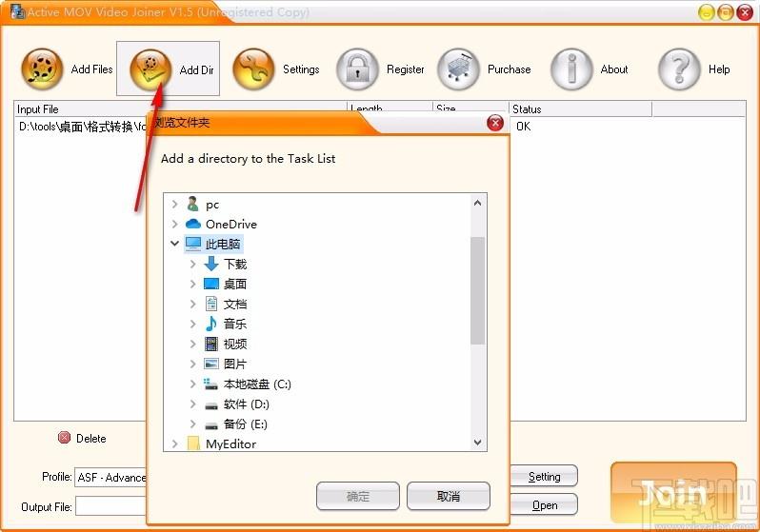Click the red Delete icon

[x=64, y=438]
